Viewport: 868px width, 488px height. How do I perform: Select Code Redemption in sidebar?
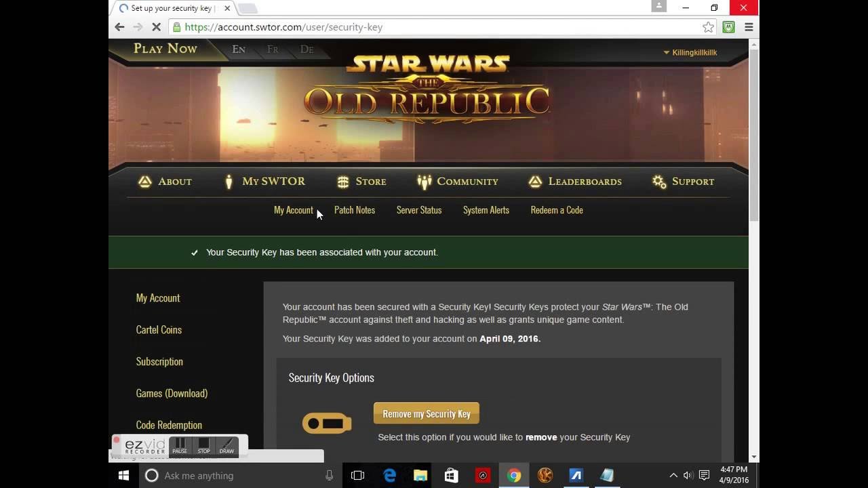coord(169,426)
